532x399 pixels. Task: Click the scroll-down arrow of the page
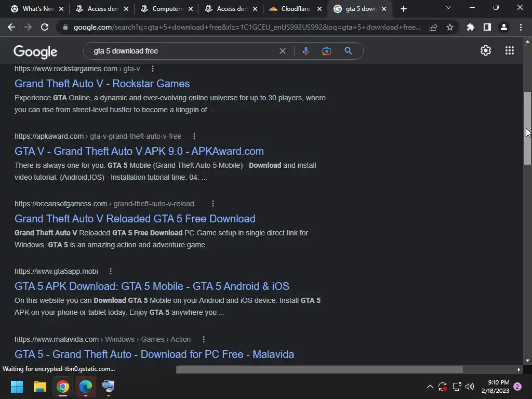coord(527,361)
